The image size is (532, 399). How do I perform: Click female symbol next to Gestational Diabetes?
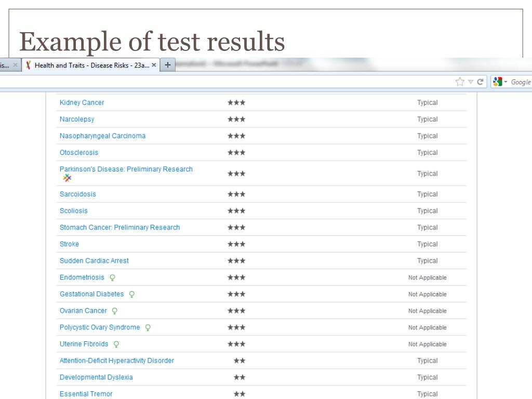click(131, 295)
